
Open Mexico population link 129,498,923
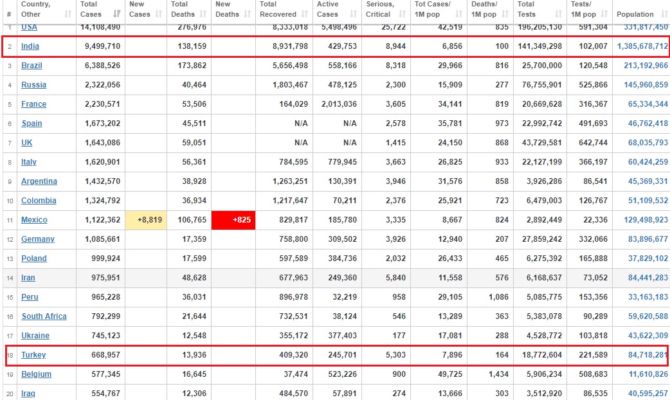click(x=646, y=220)
